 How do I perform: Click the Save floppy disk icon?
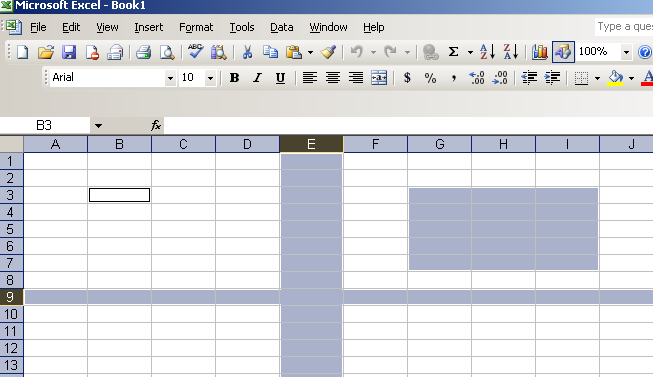[x=69, y=52]
